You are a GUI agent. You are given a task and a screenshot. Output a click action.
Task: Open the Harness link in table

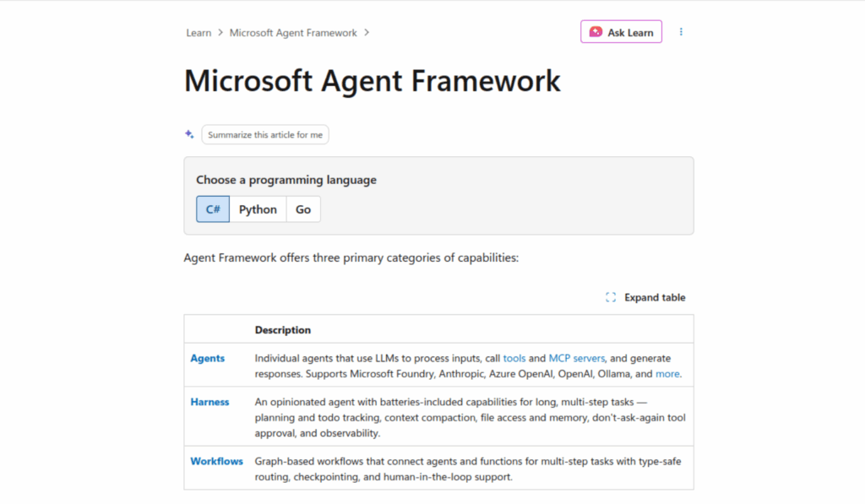tap(209, 402)
